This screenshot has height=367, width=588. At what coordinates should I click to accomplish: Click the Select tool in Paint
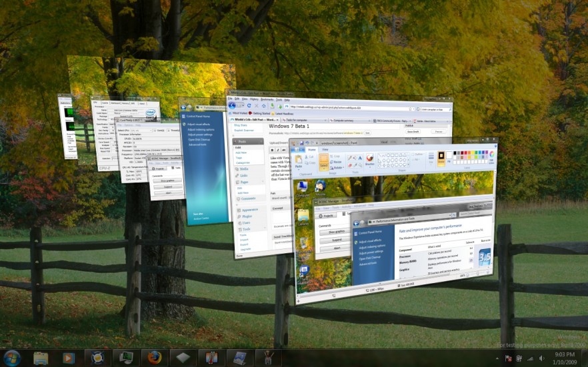click(324, 162)
